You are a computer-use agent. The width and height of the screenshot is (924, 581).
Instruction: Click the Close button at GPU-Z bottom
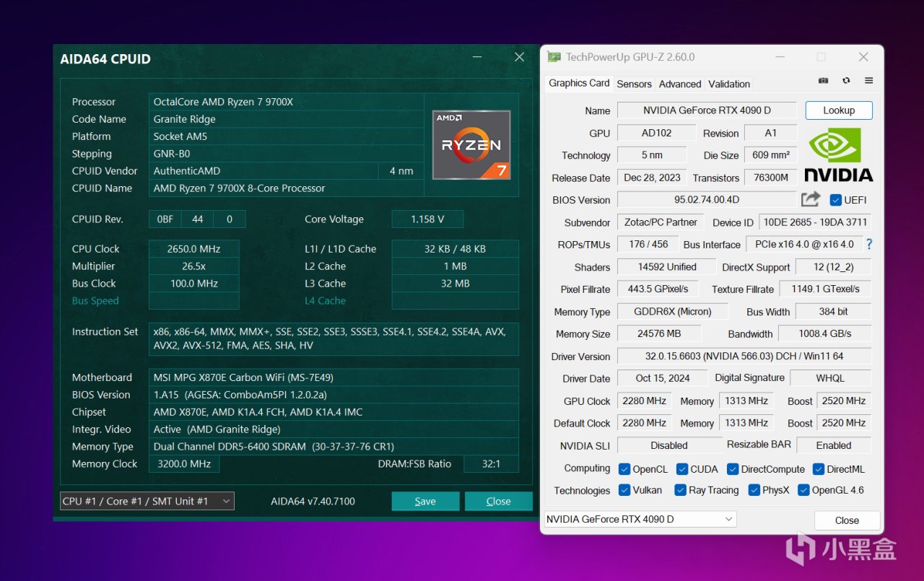coord(847,520)
